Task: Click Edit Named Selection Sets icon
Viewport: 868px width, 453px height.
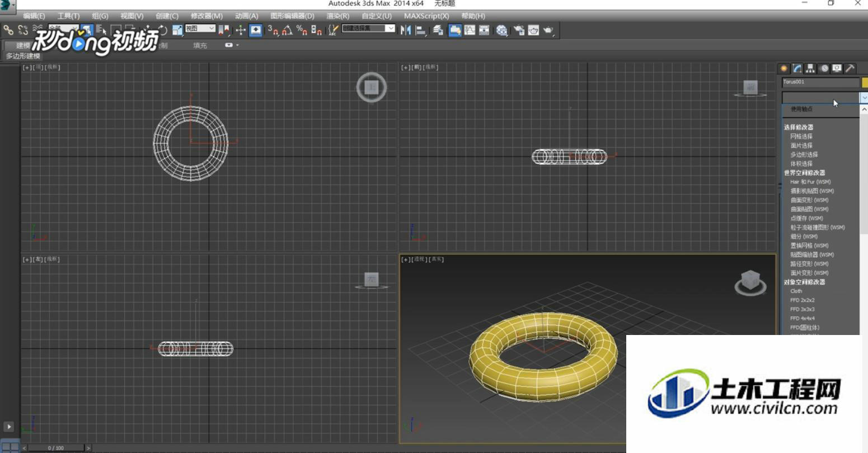Action: (x=334, y=30)
